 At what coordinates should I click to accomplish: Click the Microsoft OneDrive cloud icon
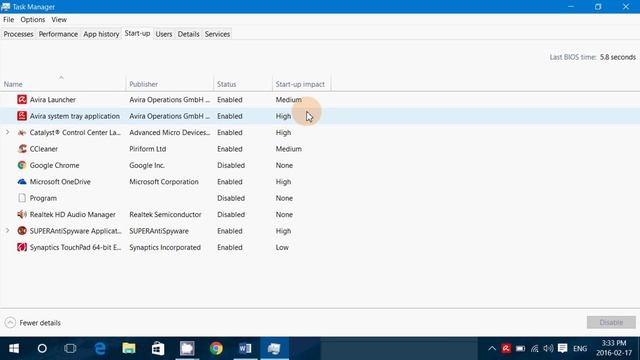point(22,182)
